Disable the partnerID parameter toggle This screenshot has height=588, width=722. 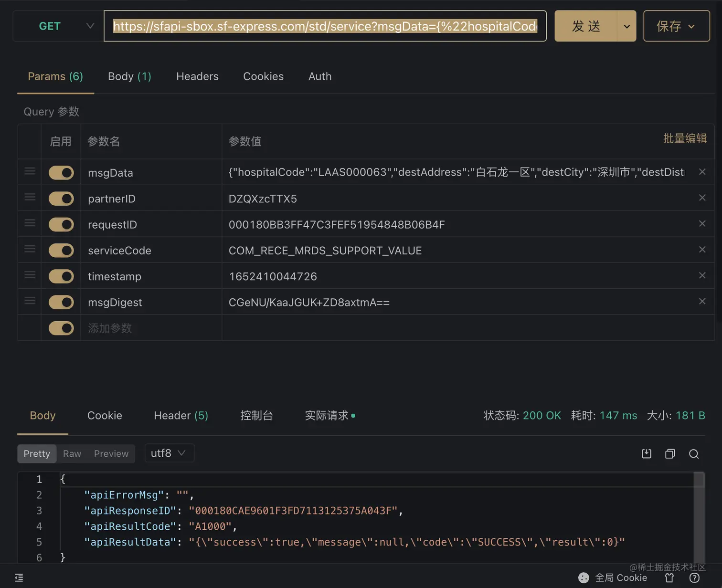[x=61, y=199]
